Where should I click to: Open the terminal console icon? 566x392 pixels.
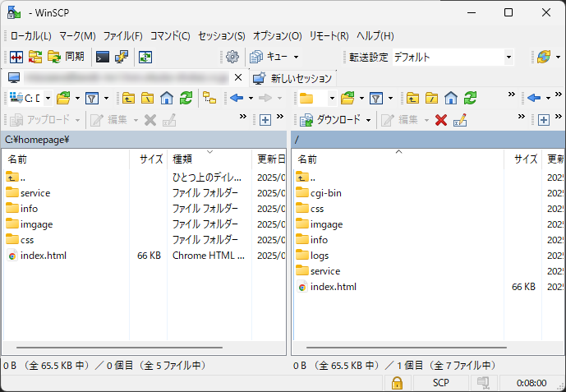[x=103, y=57]
